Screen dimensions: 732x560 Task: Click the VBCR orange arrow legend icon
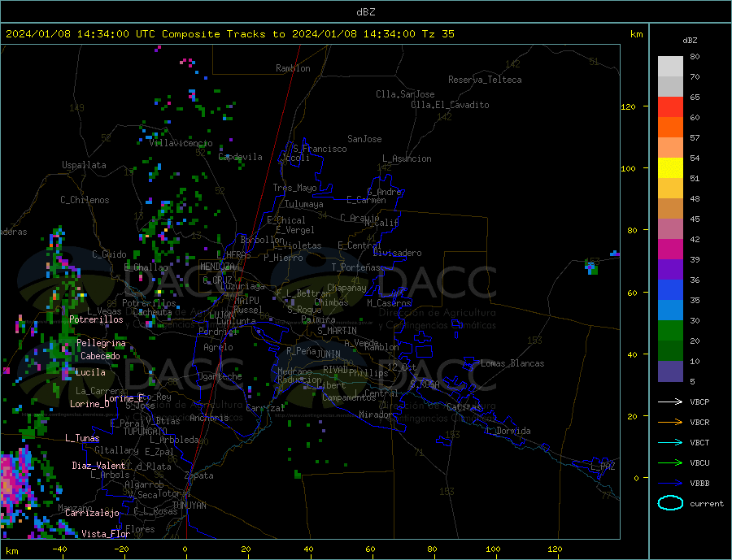pos(670,422)
